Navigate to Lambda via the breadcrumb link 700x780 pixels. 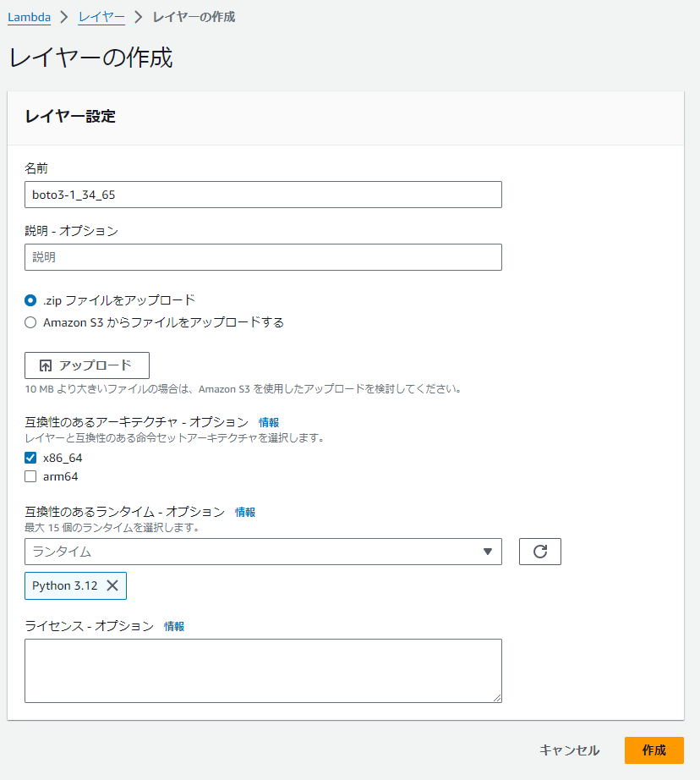(x=29, y=16)
